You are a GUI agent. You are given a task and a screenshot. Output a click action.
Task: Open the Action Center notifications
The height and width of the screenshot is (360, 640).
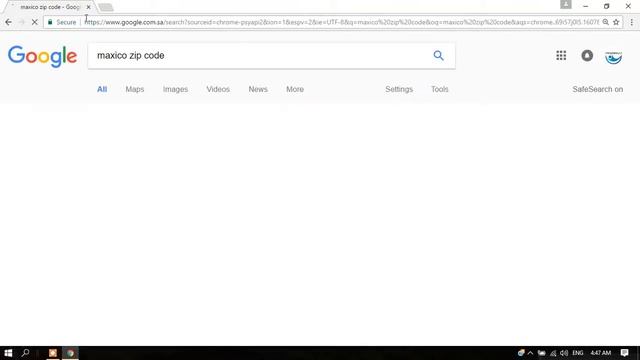point(624,353)
